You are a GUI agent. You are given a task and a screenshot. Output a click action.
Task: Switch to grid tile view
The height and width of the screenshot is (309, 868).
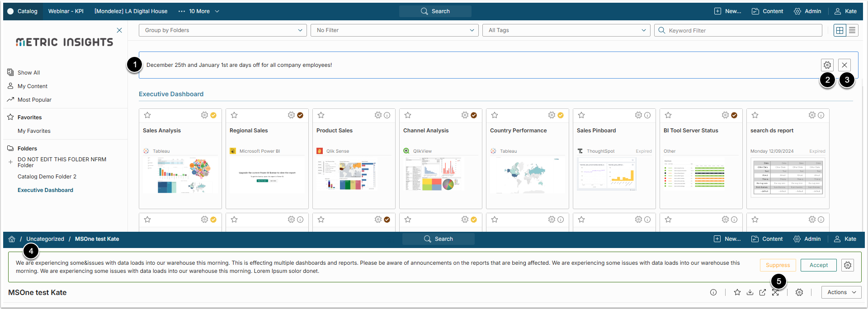tap(840, 30)
